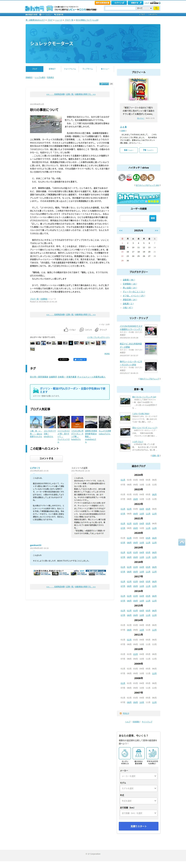The width and height of the screenshot is (186, 868).
Task: Select the ラップタイム tab
Action: point(87,69)
